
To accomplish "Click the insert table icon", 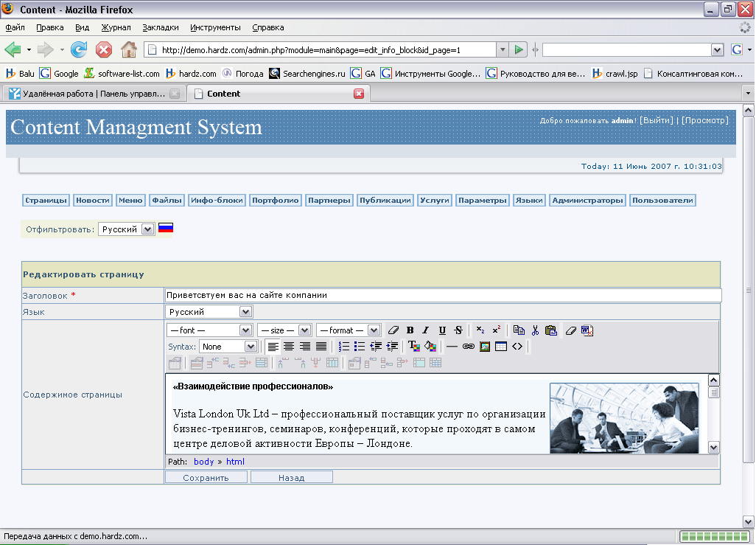I will pyautogui.click(x=501, y=347).
